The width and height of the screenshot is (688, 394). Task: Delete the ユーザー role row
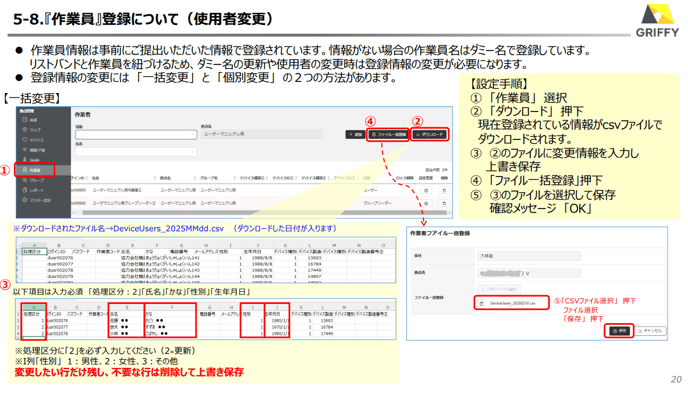tap(444, 190)
